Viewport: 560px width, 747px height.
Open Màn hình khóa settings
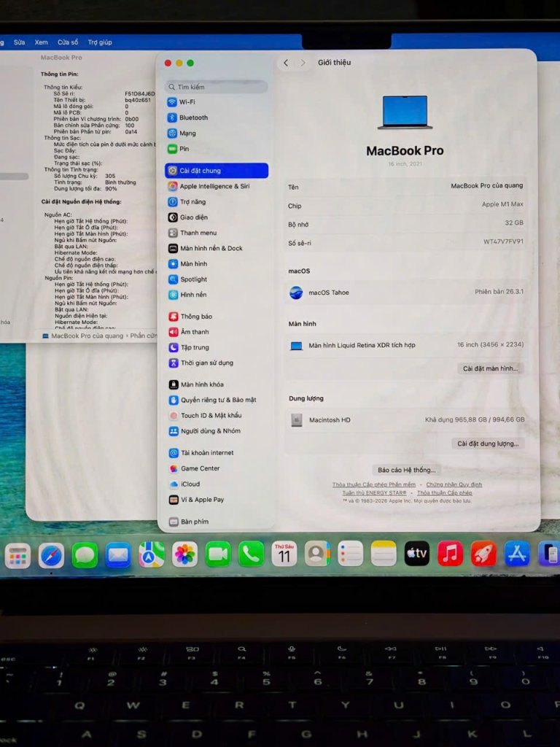point(196,384)
